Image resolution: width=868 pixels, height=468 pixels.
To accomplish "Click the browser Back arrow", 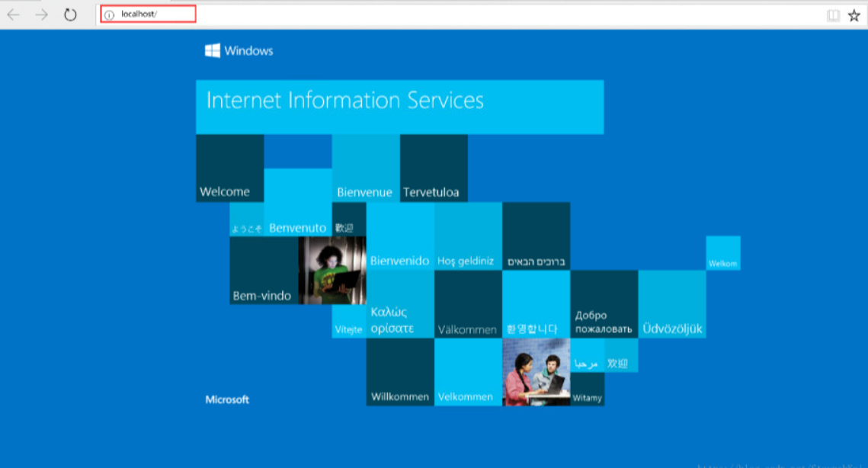I will (x=13, y=14).
